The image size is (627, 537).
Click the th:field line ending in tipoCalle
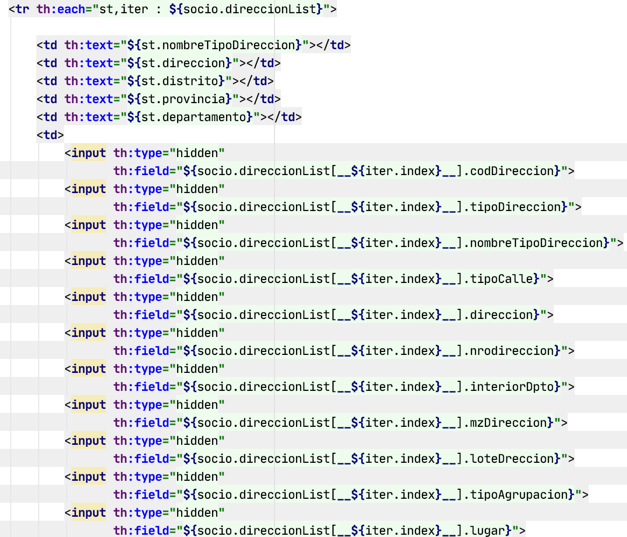click(x=333, y=279)
